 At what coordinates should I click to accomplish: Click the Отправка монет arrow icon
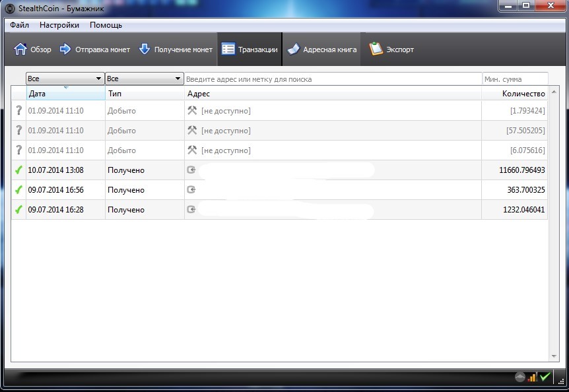65,49
